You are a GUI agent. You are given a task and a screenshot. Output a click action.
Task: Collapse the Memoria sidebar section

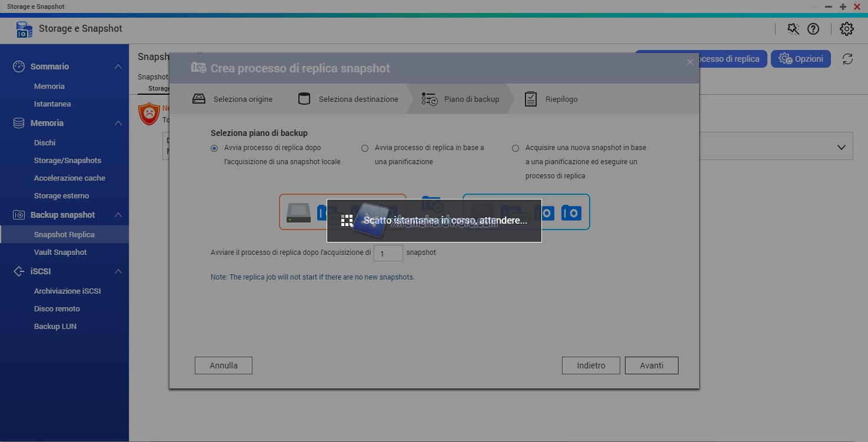point(118,123)
